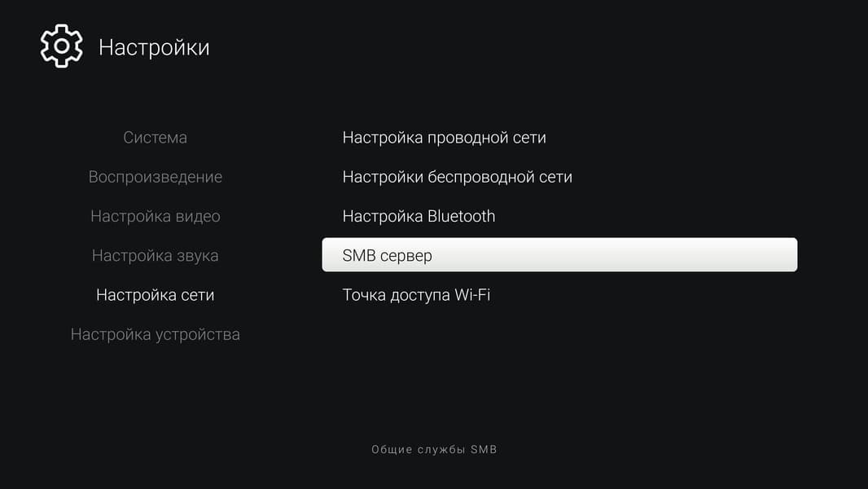The image size is (868, 489).
Task: Select the Настройка сети category
Action: (155, 294)
